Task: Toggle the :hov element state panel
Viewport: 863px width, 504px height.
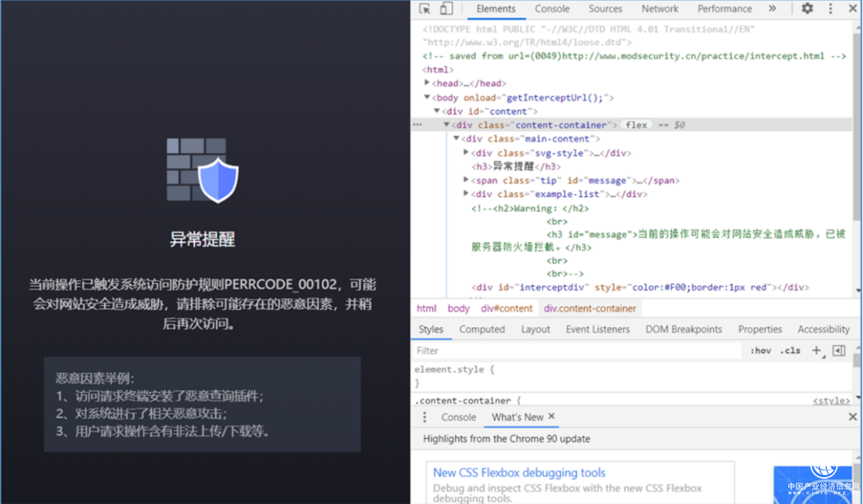Action: (x=761, y=350)
